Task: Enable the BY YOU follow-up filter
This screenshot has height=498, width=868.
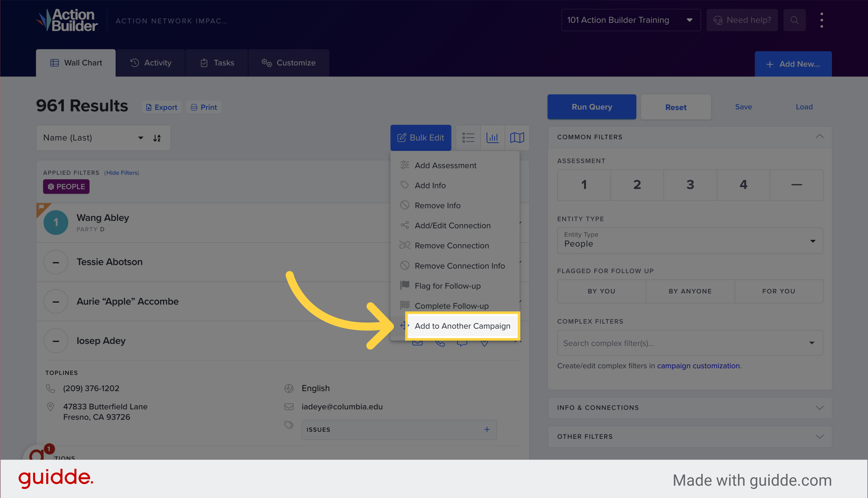Action: point(601,291)
